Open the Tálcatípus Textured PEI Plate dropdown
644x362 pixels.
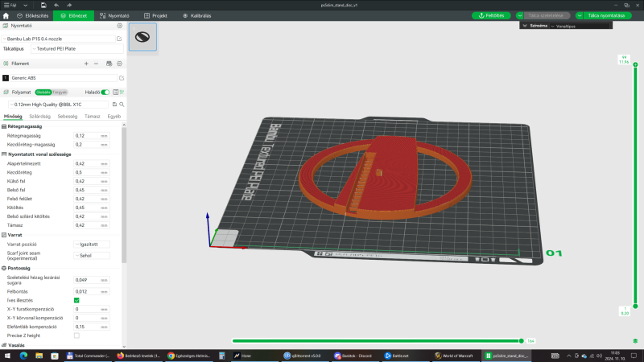76,48
